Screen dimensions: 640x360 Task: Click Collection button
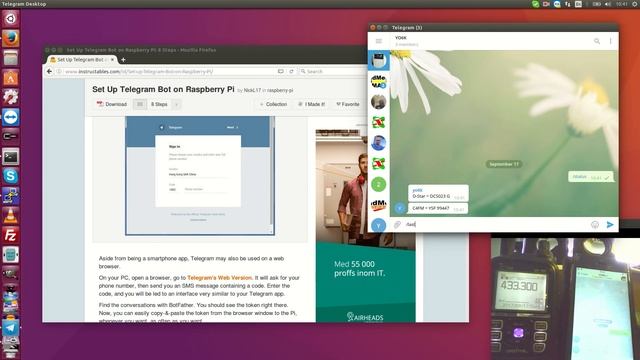pyautogui.click(x=273, y=104)
